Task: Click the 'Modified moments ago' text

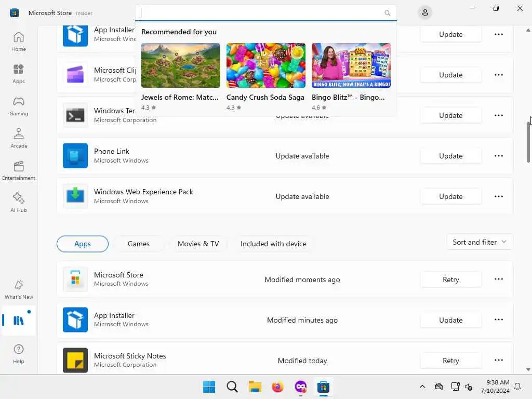Action: 302,280
